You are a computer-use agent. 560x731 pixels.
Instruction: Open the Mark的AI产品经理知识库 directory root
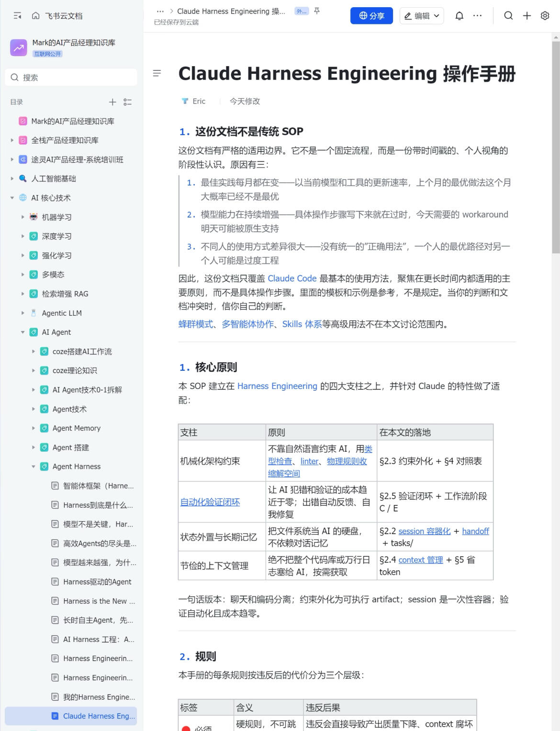73,121
